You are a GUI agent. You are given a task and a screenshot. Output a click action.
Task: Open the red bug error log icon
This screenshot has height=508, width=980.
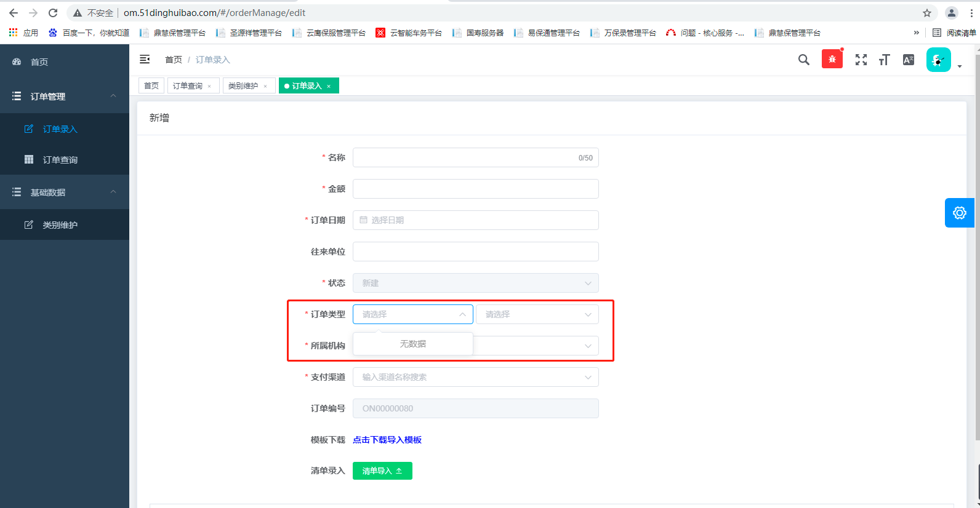(832, 60)
